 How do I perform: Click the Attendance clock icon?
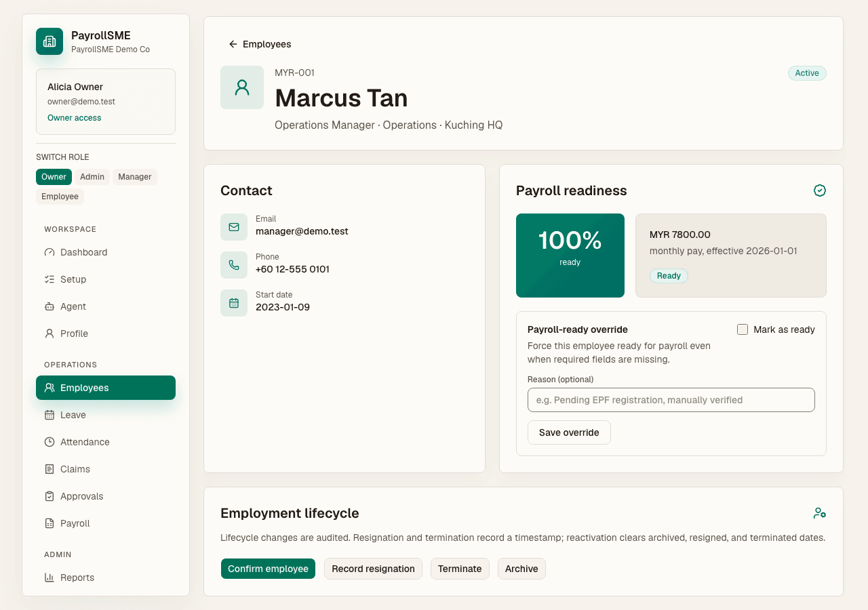[50, 442]
